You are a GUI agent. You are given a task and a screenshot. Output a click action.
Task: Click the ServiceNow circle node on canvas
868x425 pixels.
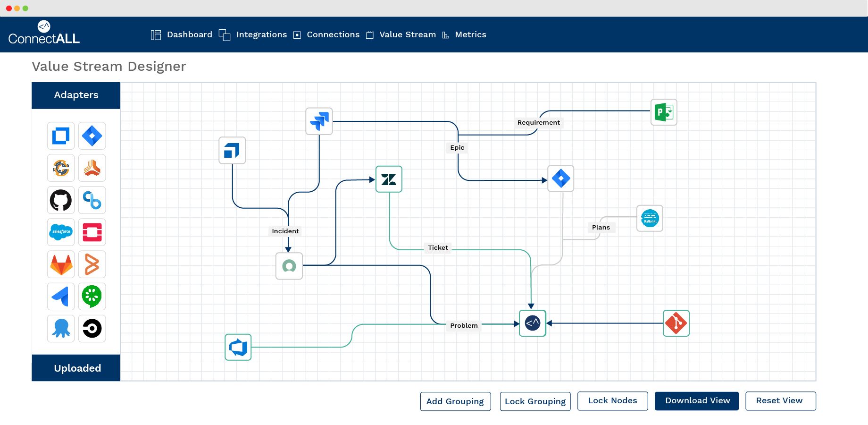(289, 266)
